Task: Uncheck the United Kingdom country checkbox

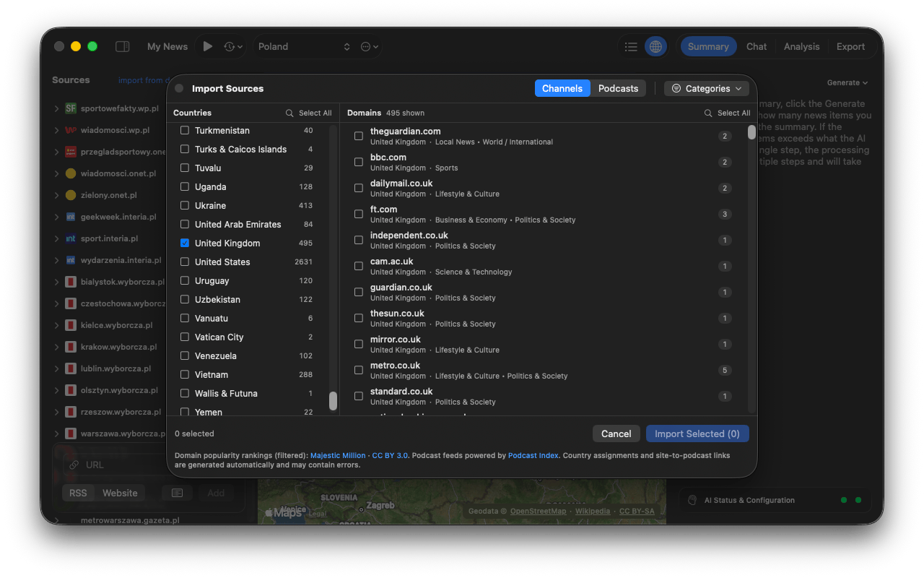Action: [185, 243]
